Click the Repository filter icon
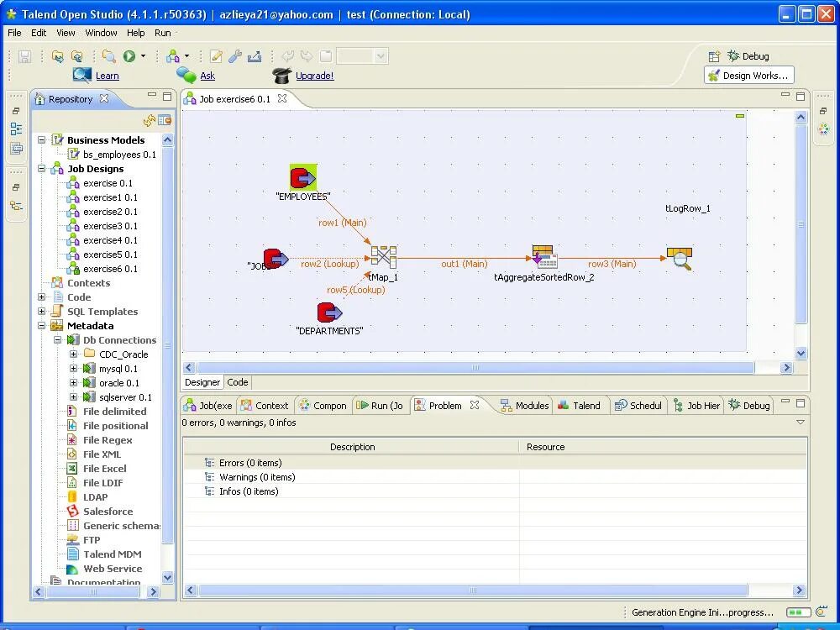Image resolution: width=840 pixels, height=630 pixels. click(x=165, y=120)
